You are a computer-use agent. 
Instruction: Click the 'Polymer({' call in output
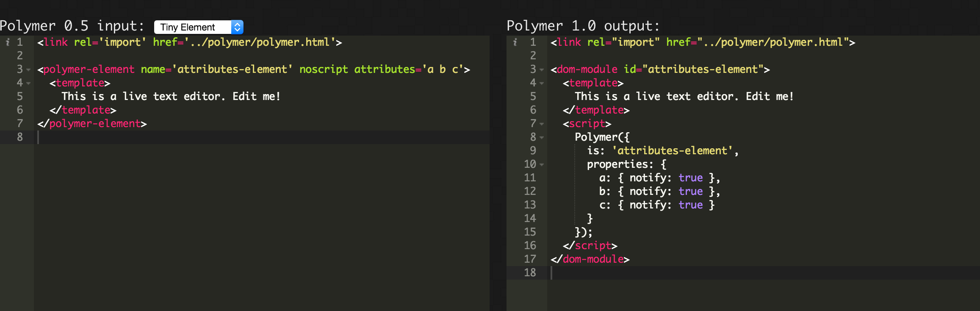(x=602, y=137)
